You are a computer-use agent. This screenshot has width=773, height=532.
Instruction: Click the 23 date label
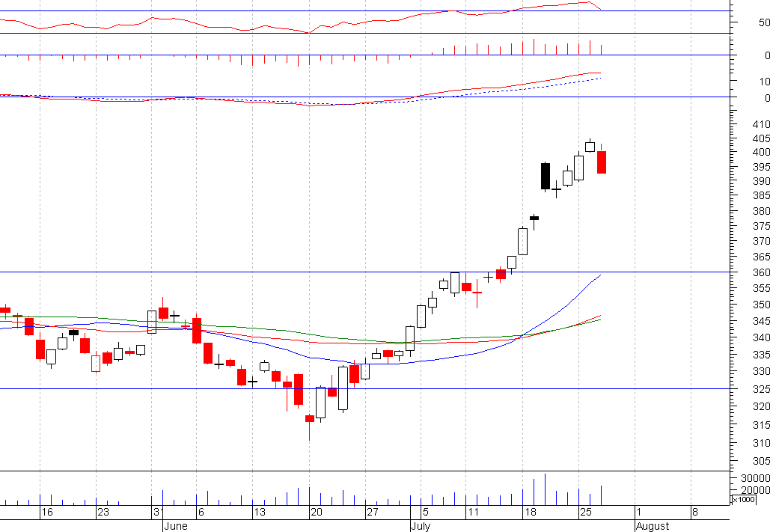pyautogui.click(x=103, y=512)
